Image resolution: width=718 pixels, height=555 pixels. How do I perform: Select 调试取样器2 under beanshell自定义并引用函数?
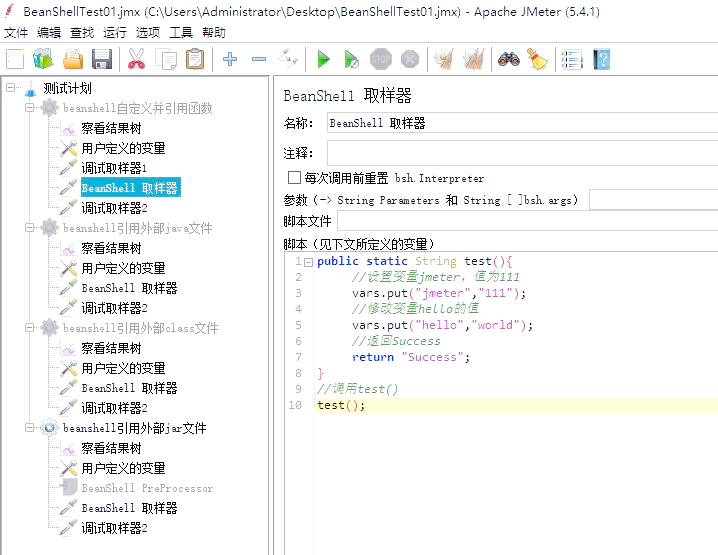point(114,208)
